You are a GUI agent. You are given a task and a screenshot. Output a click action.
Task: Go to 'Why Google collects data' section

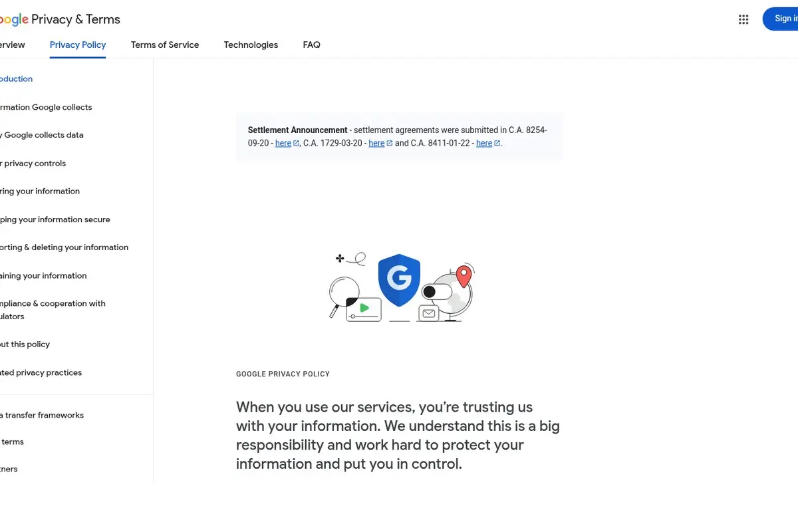point(42,135)
